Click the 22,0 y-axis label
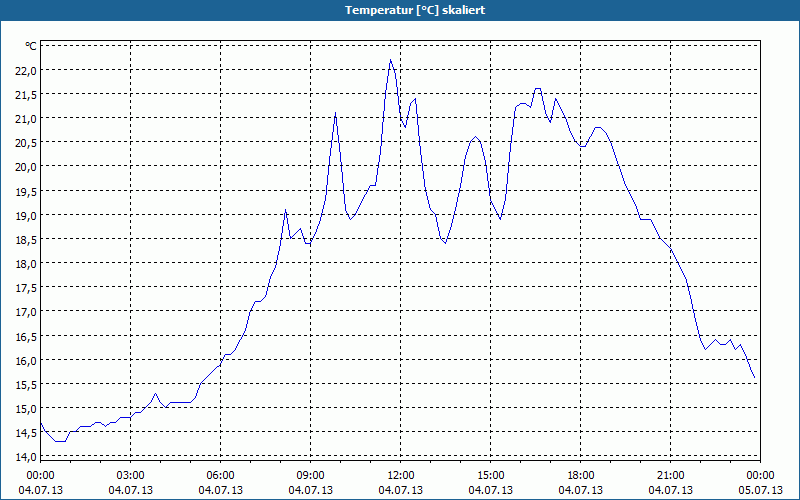Image resolution: width=800 pixels, height=500 pixels. 26,70
